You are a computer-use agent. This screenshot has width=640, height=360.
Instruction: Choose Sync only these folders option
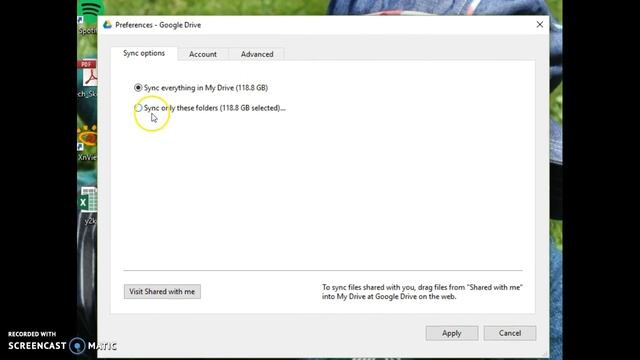click(x=138, y=108)
